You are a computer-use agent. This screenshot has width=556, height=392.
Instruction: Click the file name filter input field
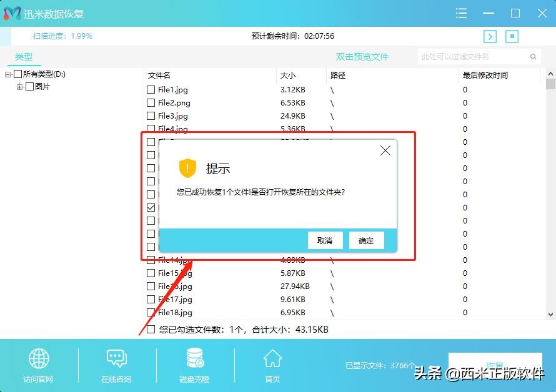pos(479,57)
